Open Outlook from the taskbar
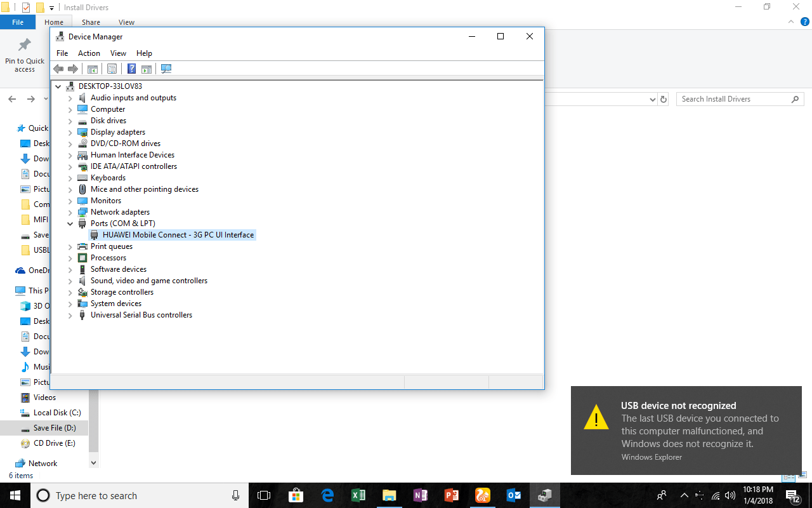This screenshot has height=508, width=812. pyautogui.click(x=514, y=495)
